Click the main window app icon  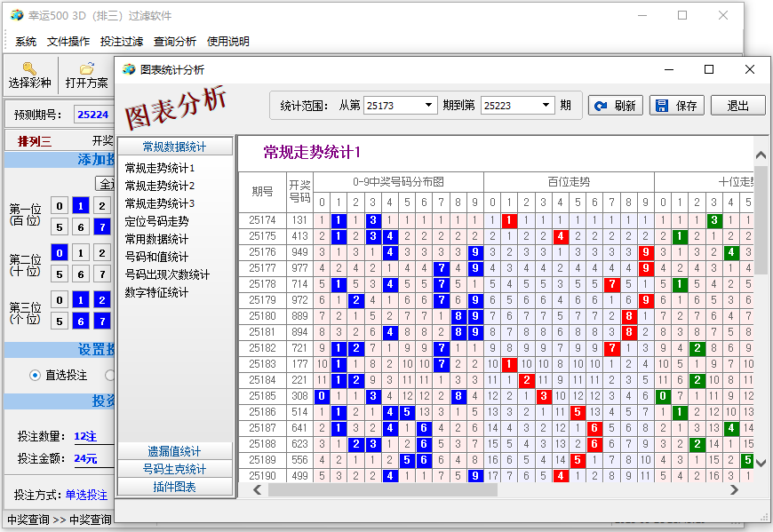coord(17,15)
